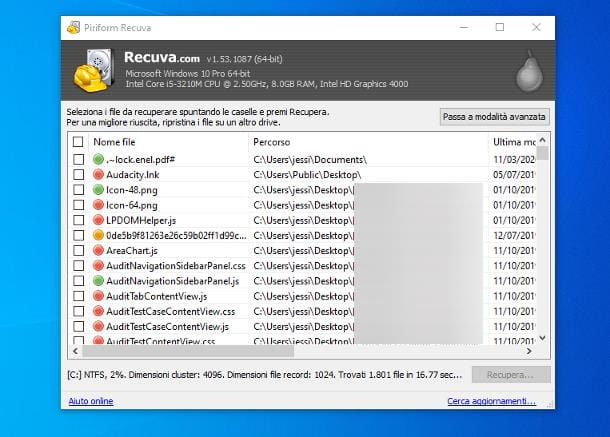Select the Audacity.lnk file name

click(x=133, y=175)
